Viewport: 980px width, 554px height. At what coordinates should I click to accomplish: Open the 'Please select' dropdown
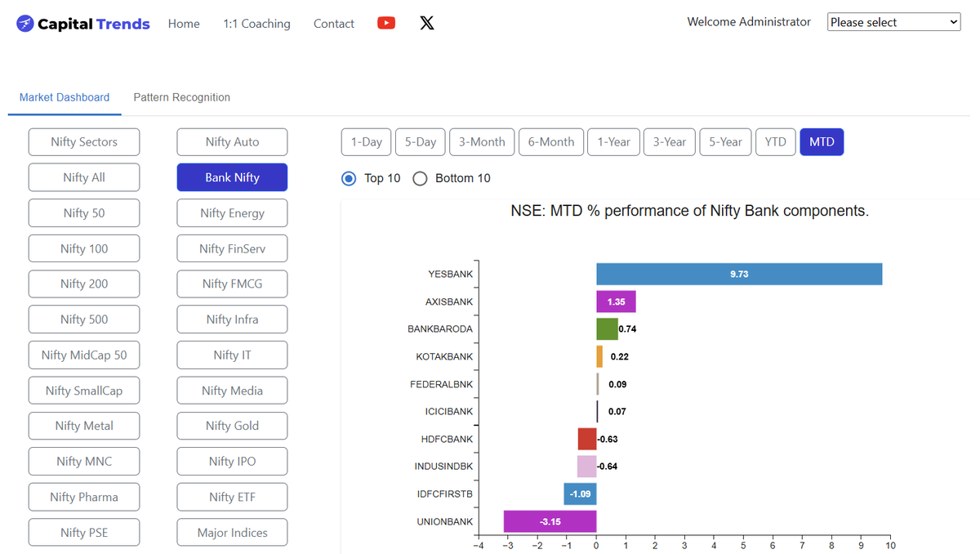point(894,22)
